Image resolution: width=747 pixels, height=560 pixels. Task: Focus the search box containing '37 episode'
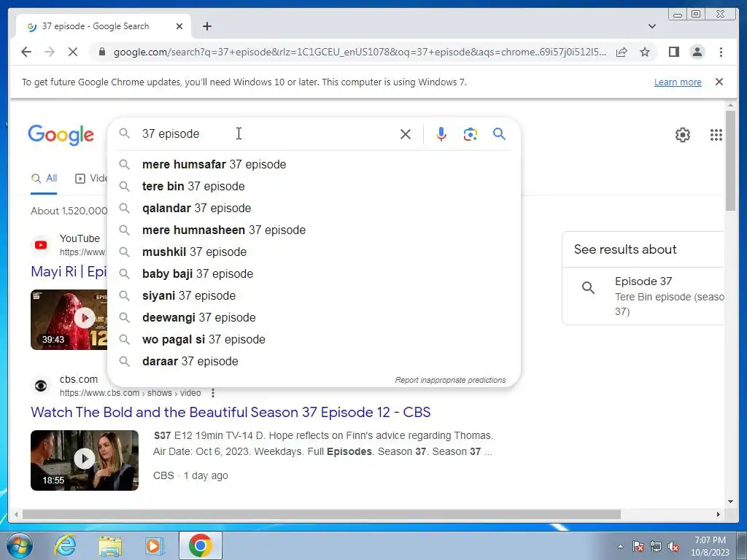(x=267, y=134)
